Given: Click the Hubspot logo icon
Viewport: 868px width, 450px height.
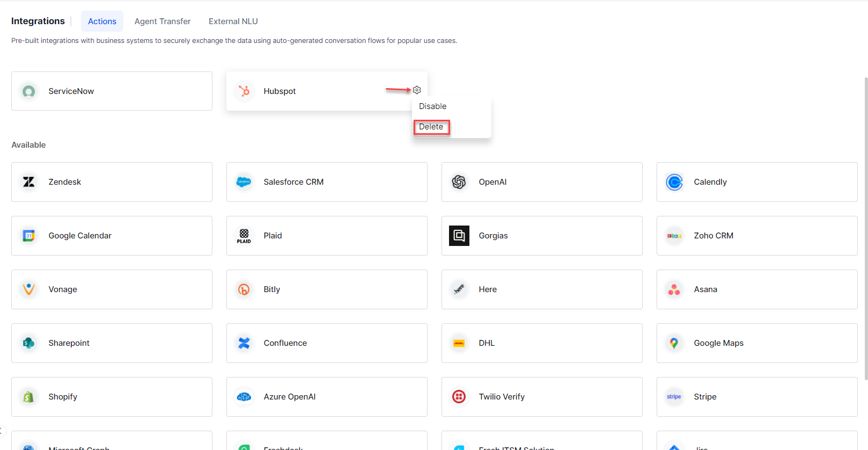Looking at the screenshot, I should (x=244, y=91).
